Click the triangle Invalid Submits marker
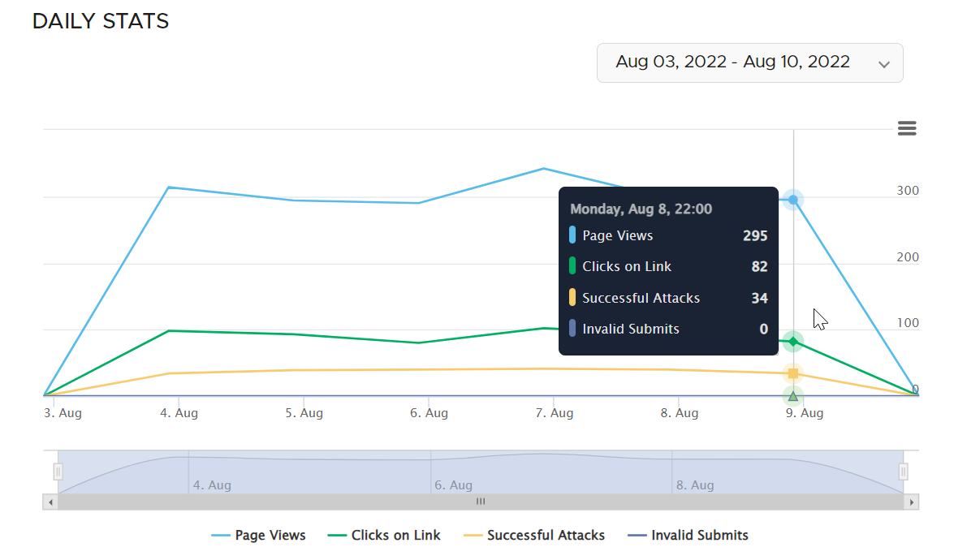The image size is (954, 560). pyautogui.click(x=793, y=396)
